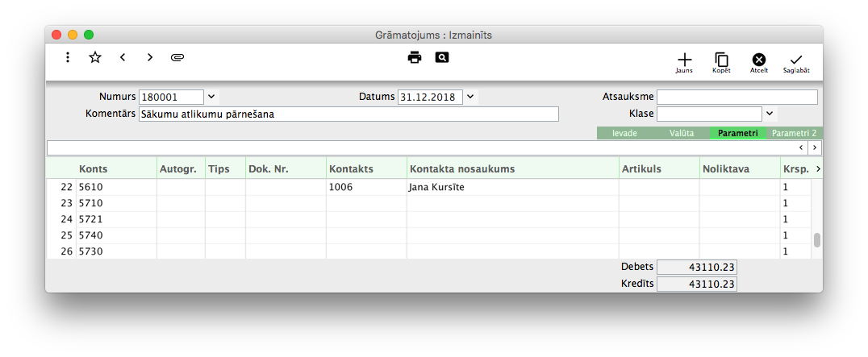
Task: Go to previous record arrow
Action: tap(123, 57)
